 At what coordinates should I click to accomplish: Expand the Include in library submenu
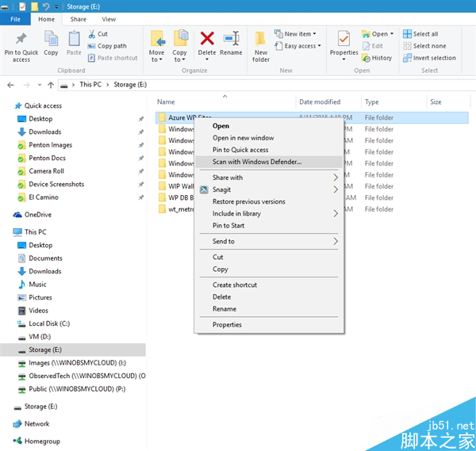269,214
